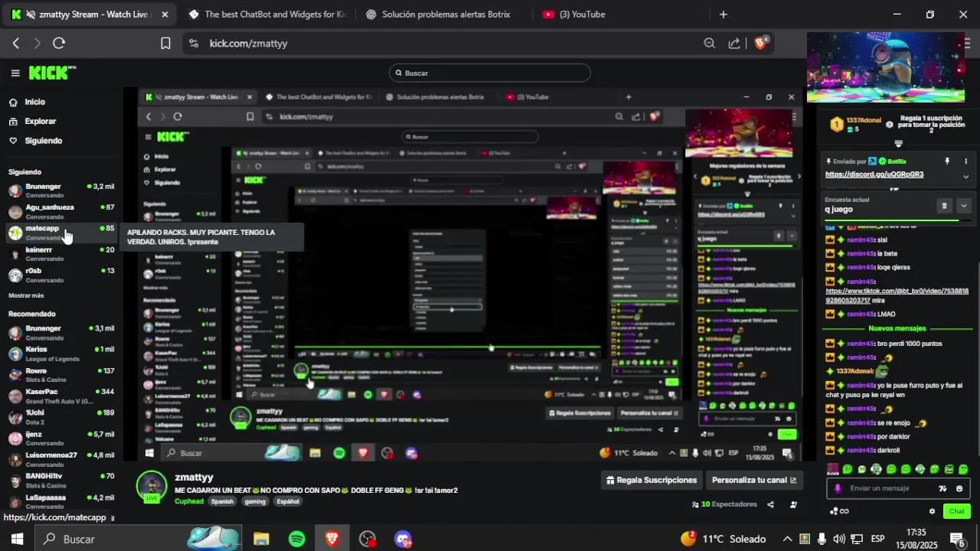
Task: Open Brunenger channel in Siguiendo list
Action: tap(61, 191)
